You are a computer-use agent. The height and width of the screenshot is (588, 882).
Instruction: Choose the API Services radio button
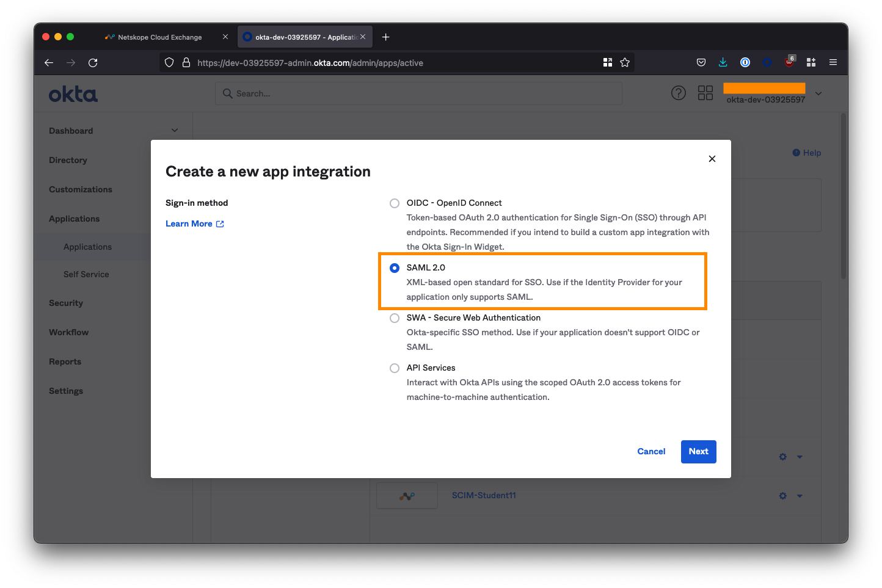[395, 368]
